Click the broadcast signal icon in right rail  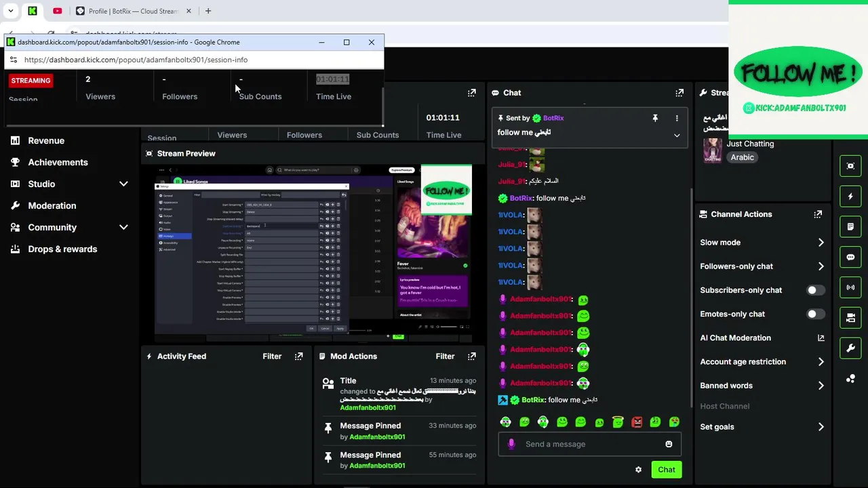pos(850,287)
